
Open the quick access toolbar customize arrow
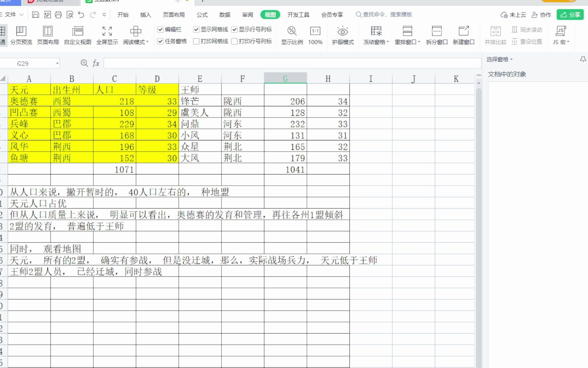click(x=104, y=15)
